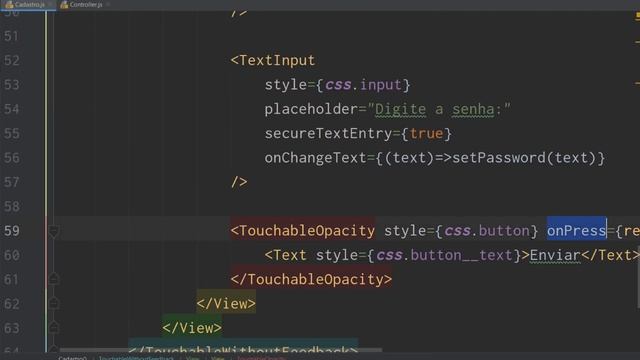Select TouchableOpacity breadcrumb at the bottom
This screenshot has width=640, height=360.
[261, 358]
